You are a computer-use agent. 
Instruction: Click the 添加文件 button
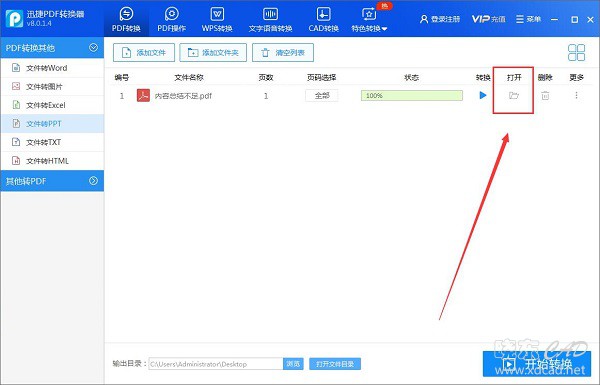144,52
